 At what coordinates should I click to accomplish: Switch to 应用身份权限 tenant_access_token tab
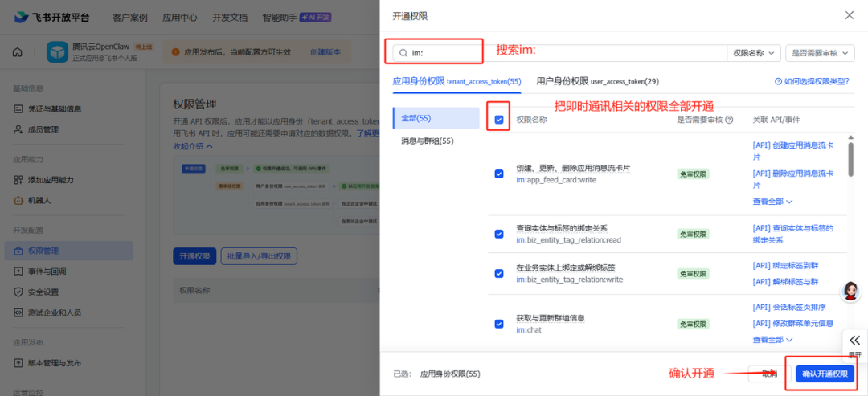[457, 81]
